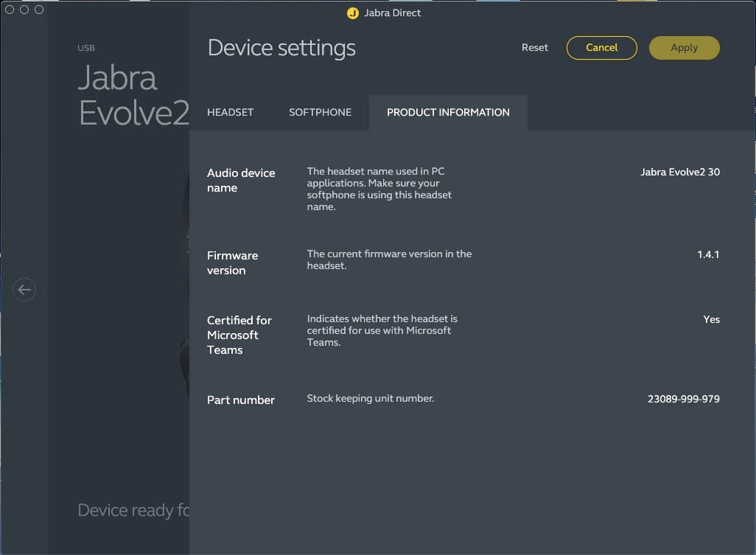Click the Cancel button
756x555 pixels.
tap(602, 48)
